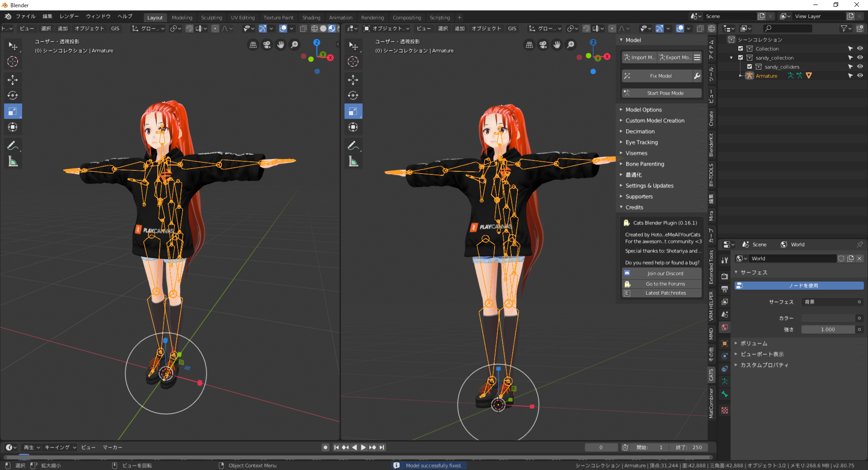Click the Latest Patchnotes button

coord(662,293)
